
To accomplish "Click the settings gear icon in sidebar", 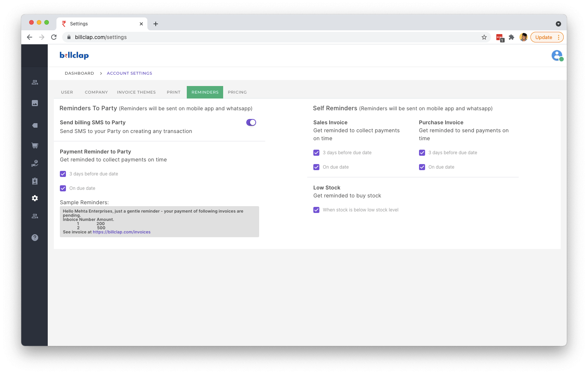I will [x=35, y=198].
